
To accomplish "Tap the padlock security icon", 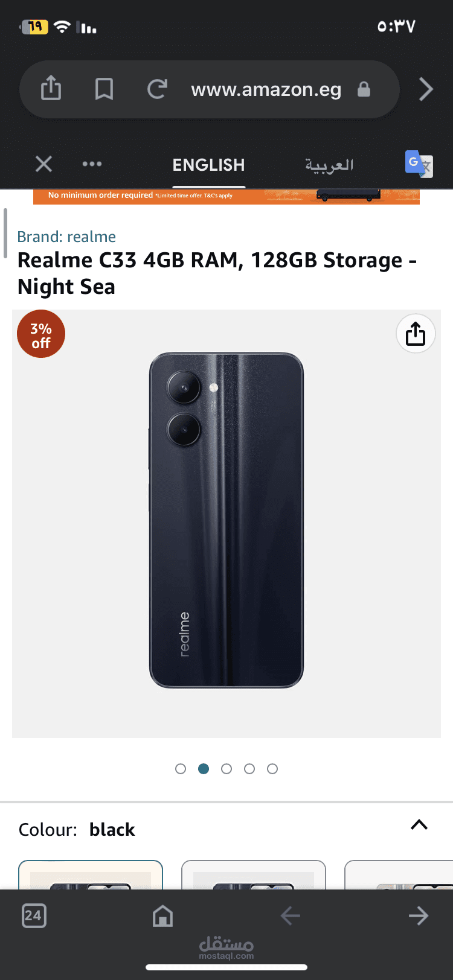I will point(364,89).
